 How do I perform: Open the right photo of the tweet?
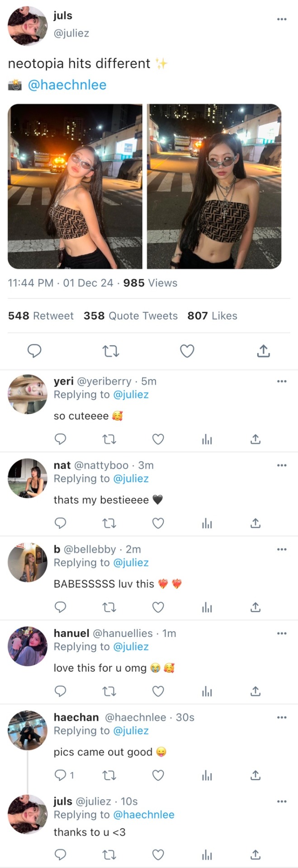tap(214, 186)
